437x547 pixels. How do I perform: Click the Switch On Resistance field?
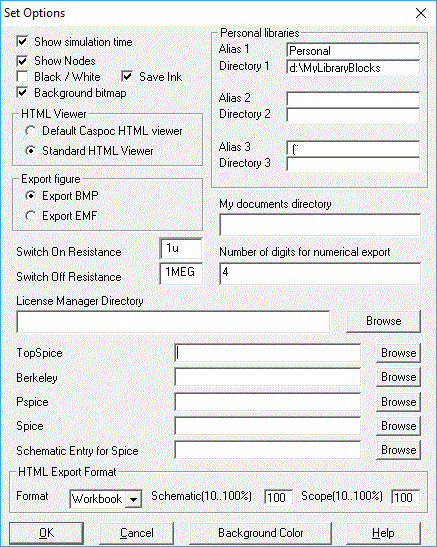click(x=181, y=248)
